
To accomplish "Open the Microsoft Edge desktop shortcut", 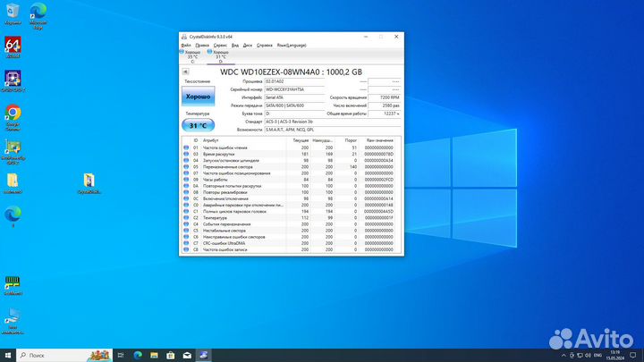I will point(38,15).
